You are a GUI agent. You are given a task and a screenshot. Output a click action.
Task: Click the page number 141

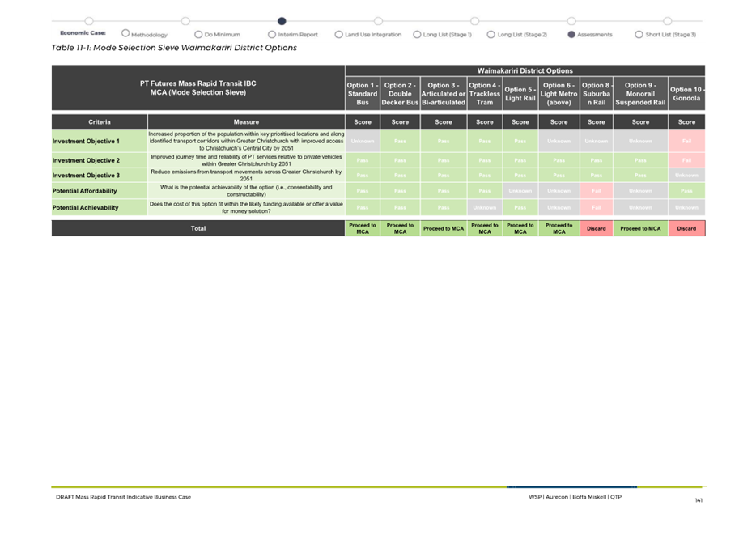(x=699, y=500)
